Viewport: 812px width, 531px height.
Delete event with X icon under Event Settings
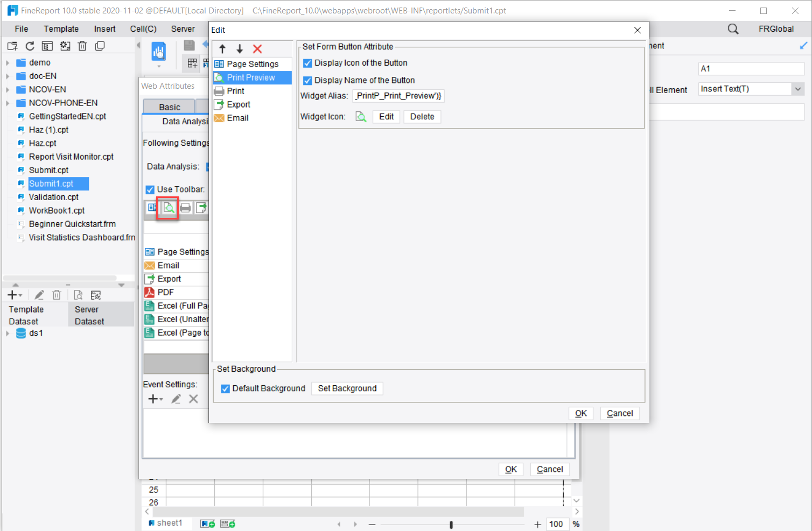click(x=193, y=399)
